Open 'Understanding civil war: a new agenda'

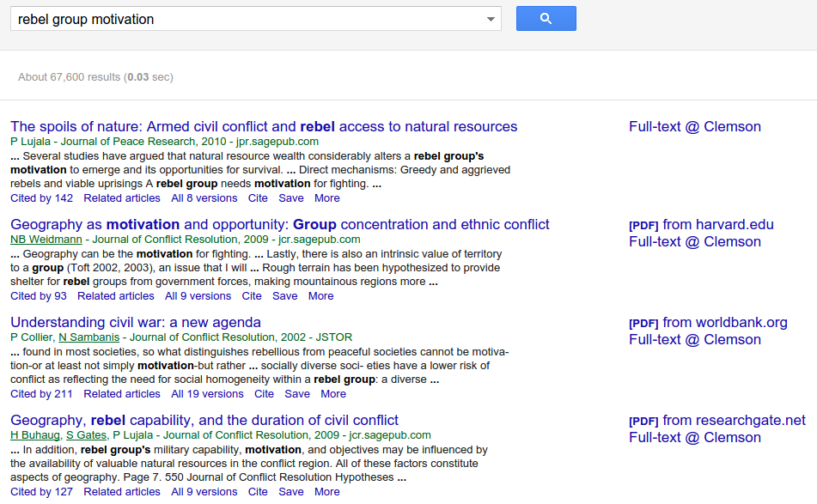136,322
